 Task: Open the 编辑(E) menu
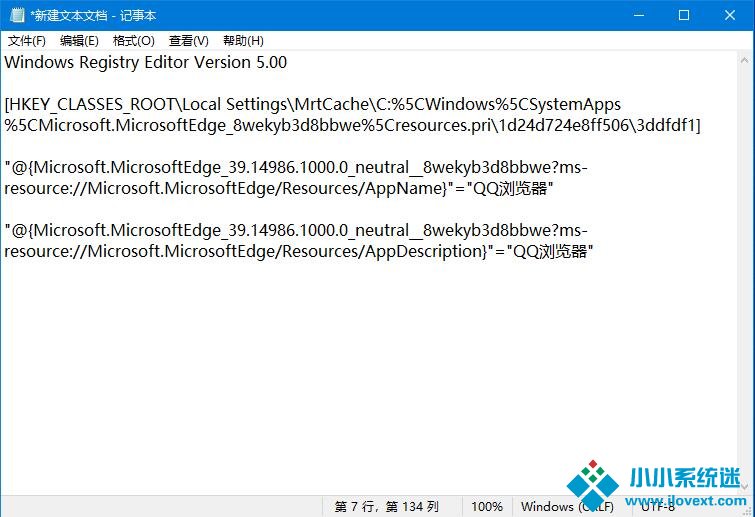pos(79,41)
